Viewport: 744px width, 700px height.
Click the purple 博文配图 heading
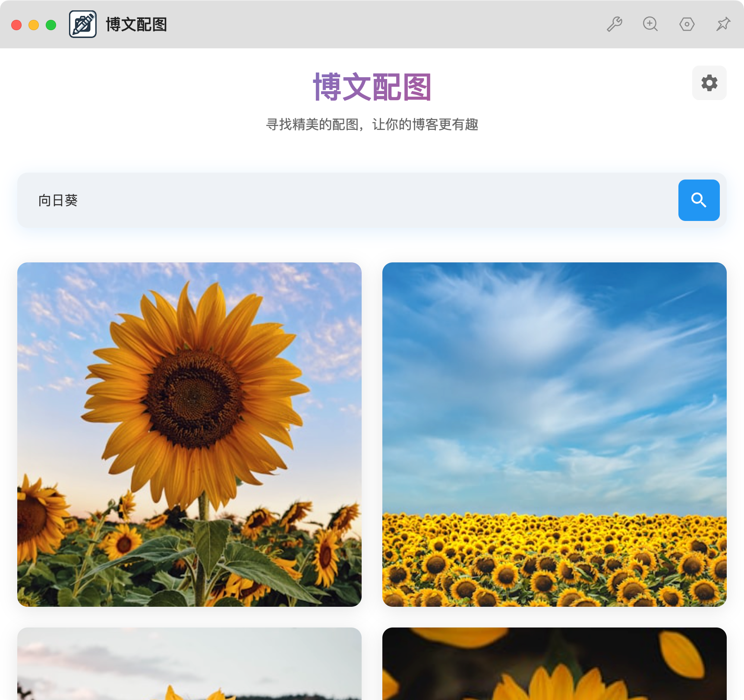click(372, 87)
